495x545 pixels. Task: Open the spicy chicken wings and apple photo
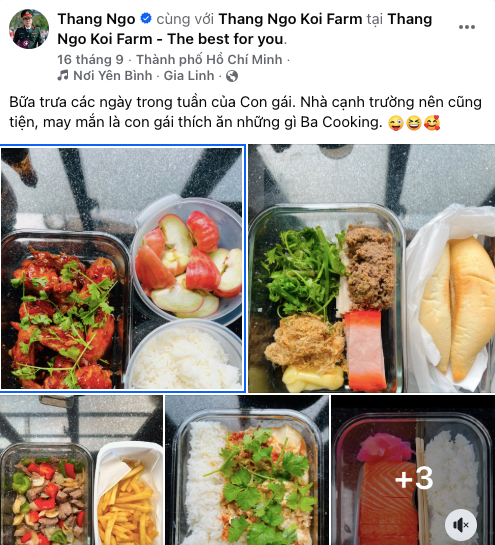(122, 268)
